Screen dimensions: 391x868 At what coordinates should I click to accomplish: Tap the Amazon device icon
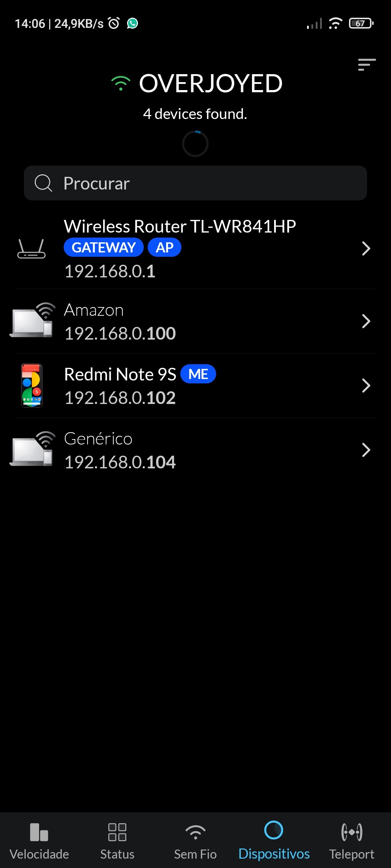33,320
